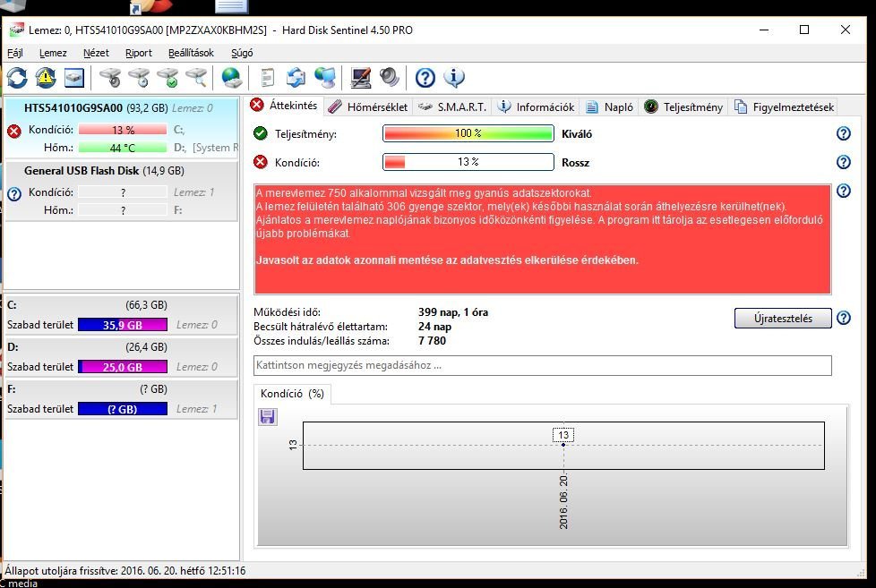Open the Súgó menu
The image size is (876, 588).
tap(242, 53)
